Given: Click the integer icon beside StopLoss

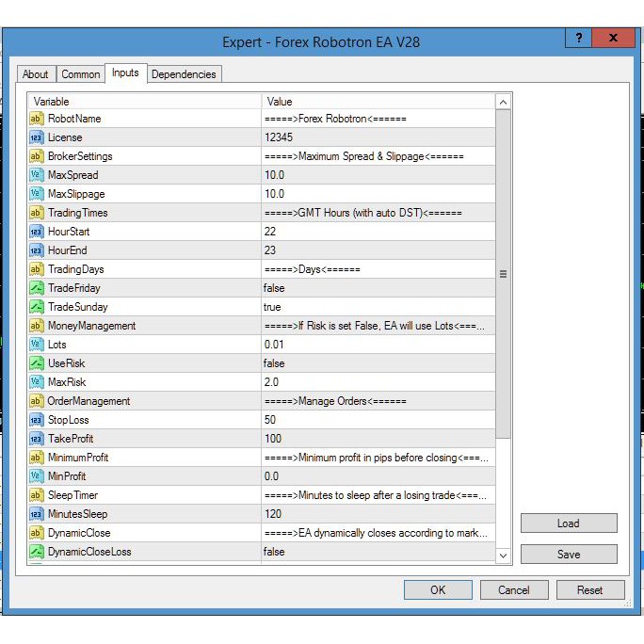Looking at the screenshot, I should tap(37, 420).
